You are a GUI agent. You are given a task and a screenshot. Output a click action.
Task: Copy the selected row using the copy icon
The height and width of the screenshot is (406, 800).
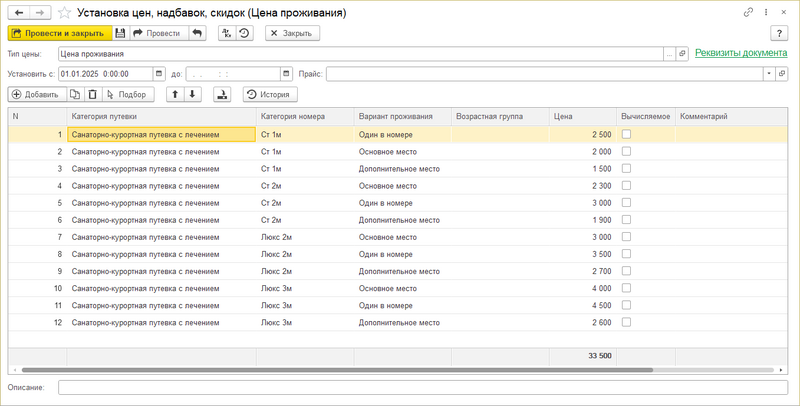(x=75, y=94)
